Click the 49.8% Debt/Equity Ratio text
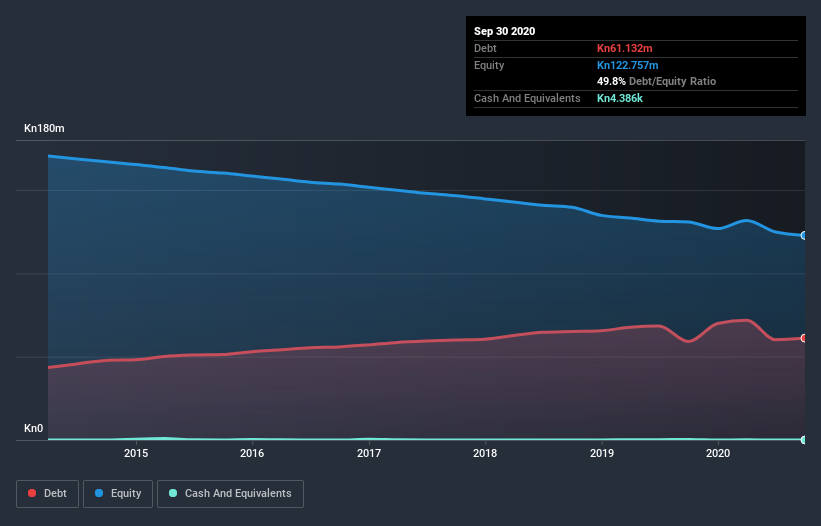 click(657, 81)
